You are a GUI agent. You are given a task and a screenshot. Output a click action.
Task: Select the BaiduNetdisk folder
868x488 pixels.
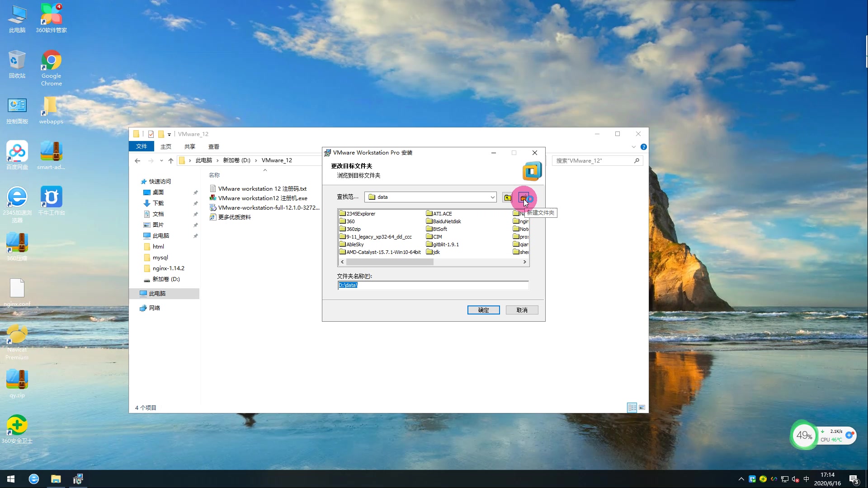[x=443, y=221]
